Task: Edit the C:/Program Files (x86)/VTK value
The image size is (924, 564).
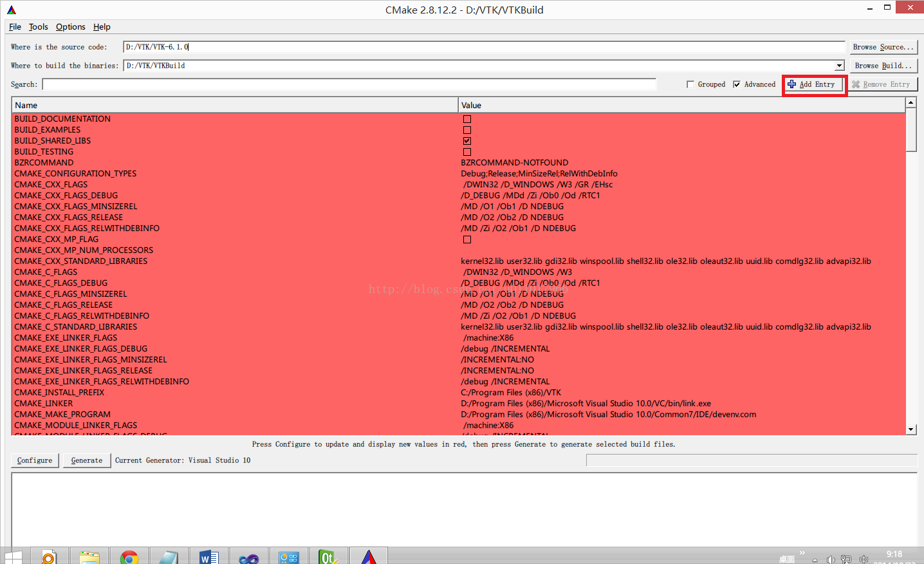Action: (x=511, y=393)
